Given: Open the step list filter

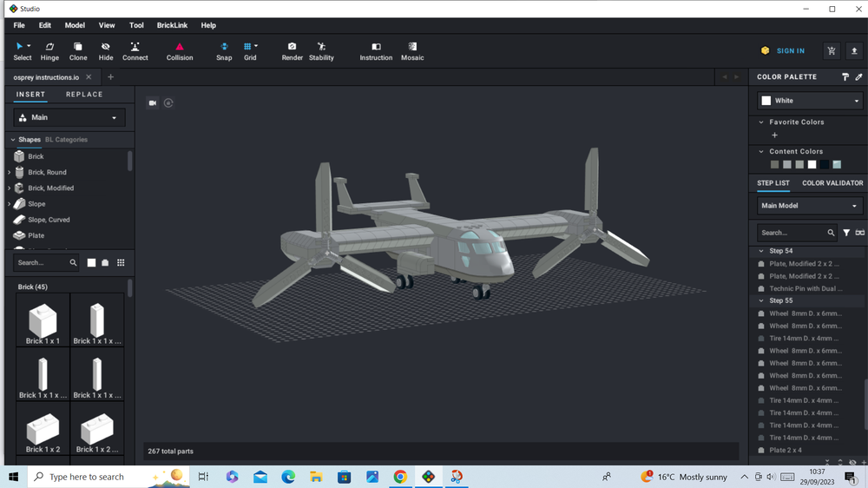Looking at the screenshot, I should pyautogui.click(x=846, y=233).
